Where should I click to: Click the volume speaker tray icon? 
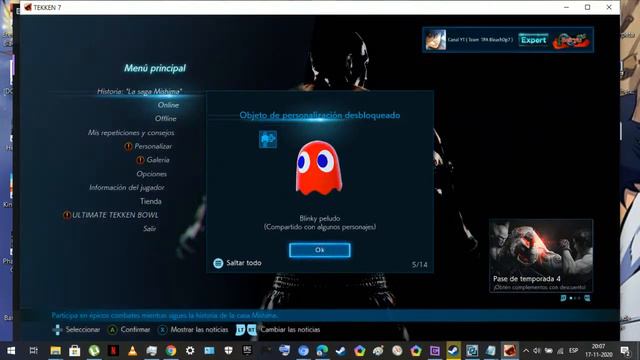tap(537, 351)
